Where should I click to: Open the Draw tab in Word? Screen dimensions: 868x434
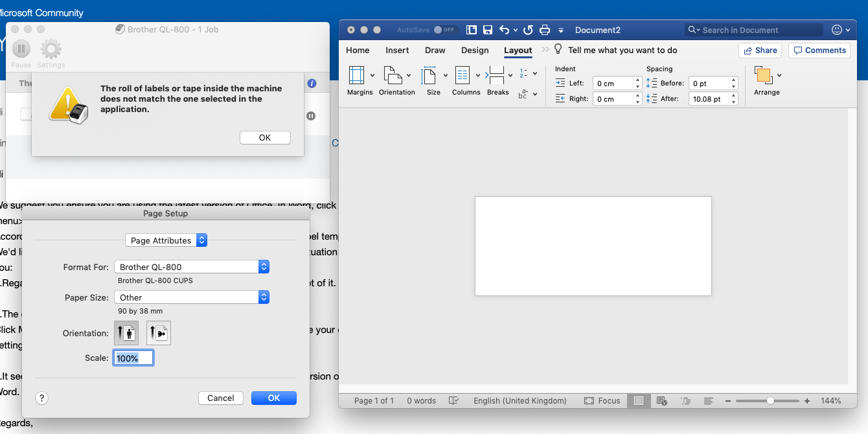click(x=435, y=50)
